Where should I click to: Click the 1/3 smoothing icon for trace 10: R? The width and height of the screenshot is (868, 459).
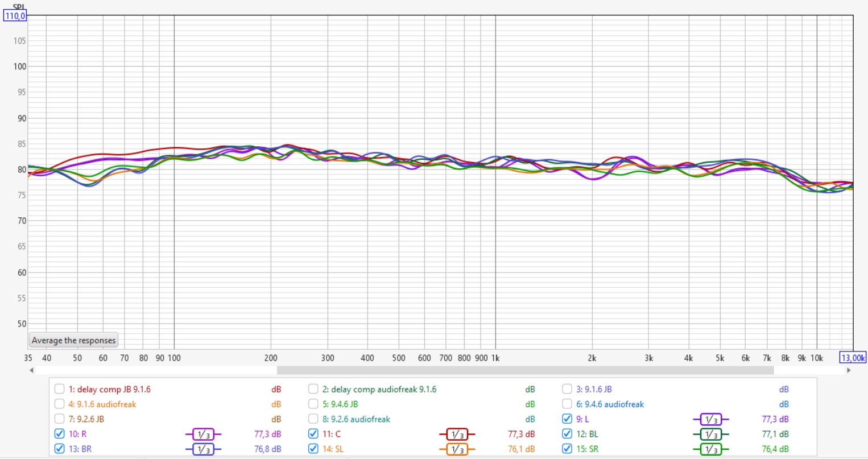coord(203,434)
